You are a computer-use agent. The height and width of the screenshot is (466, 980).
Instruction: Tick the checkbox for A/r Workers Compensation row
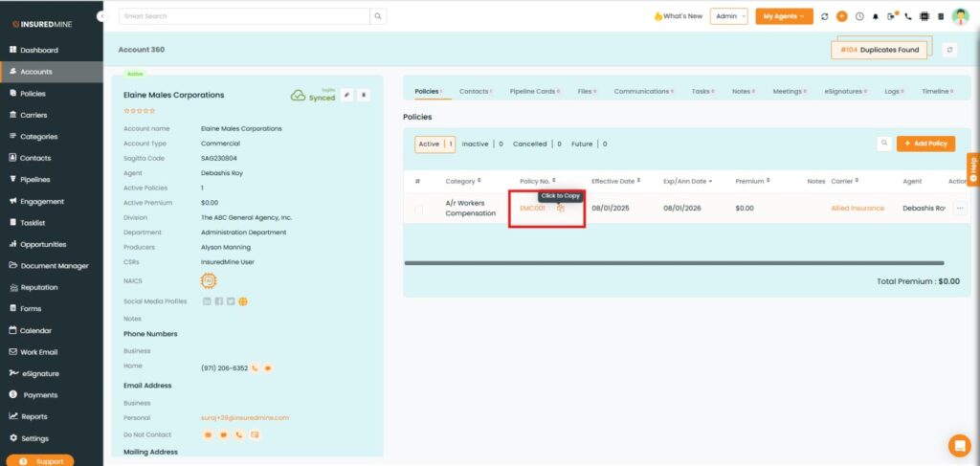418,208
